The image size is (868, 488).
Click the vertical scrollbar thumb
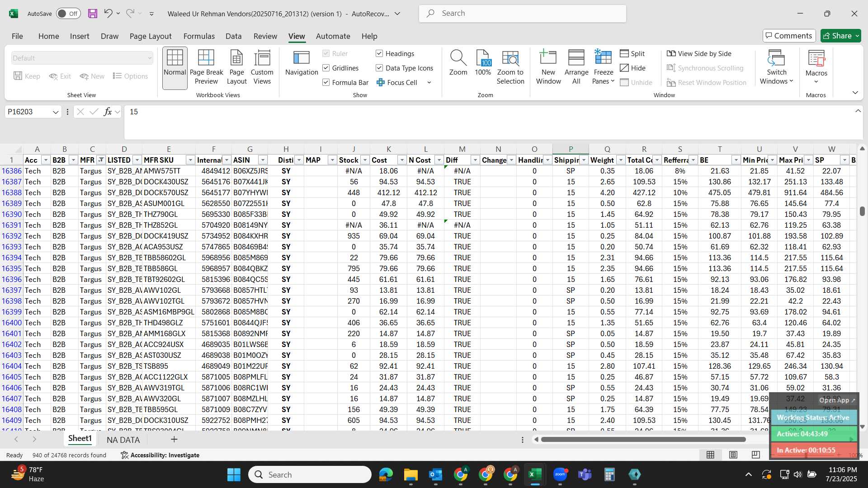[862, 211]
